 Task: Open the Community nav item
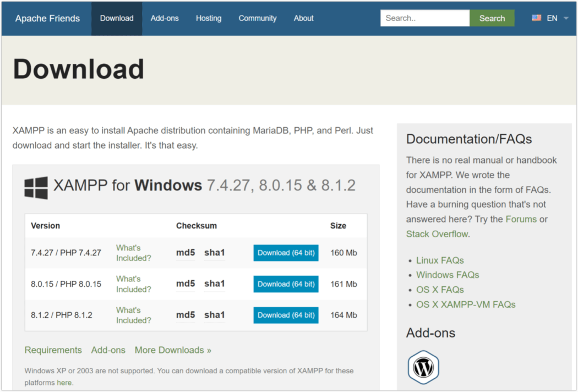pos(257,18)
